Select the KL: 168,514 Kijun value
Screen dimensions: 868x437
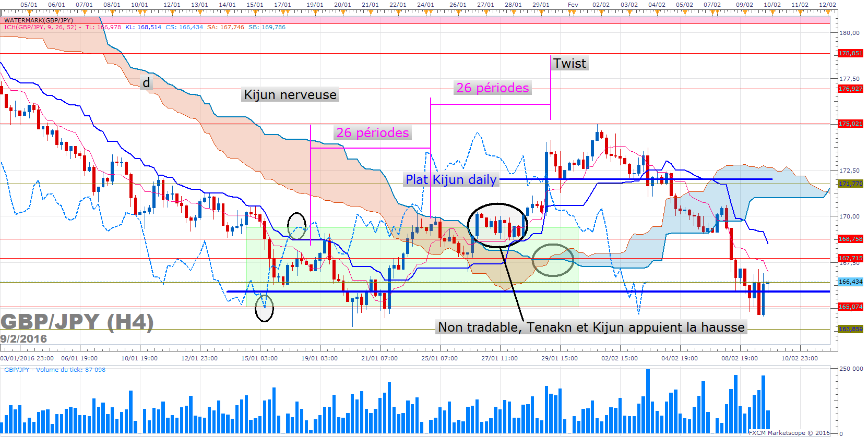[143, 27]
